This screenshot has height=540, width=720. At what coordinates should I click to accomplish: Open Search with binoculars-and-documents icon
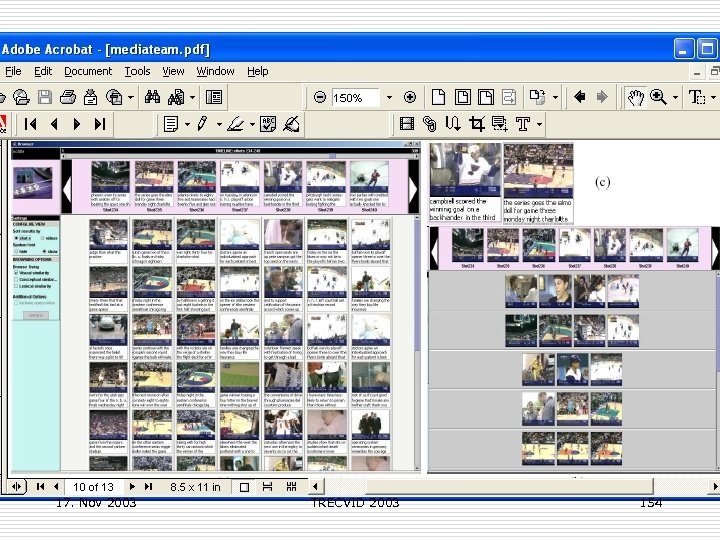point(176,97)
